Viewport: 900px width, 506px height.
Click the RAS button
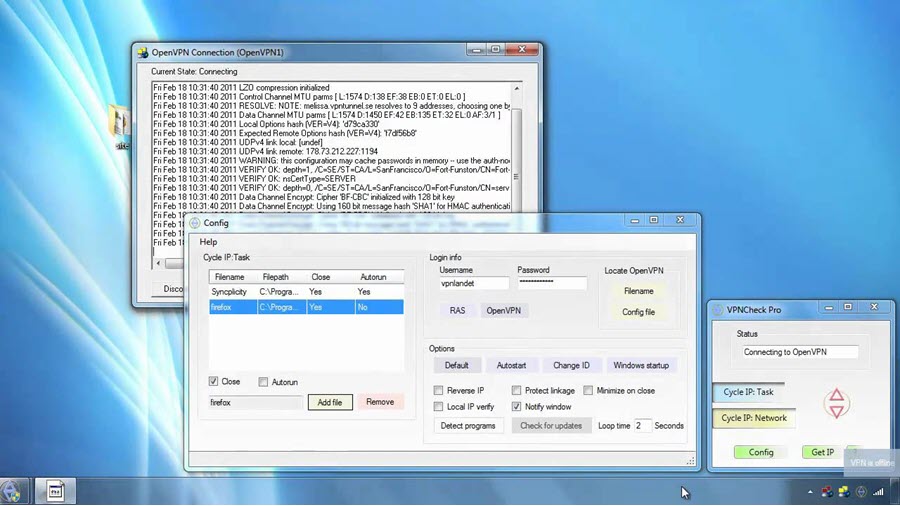coord(457,311)
